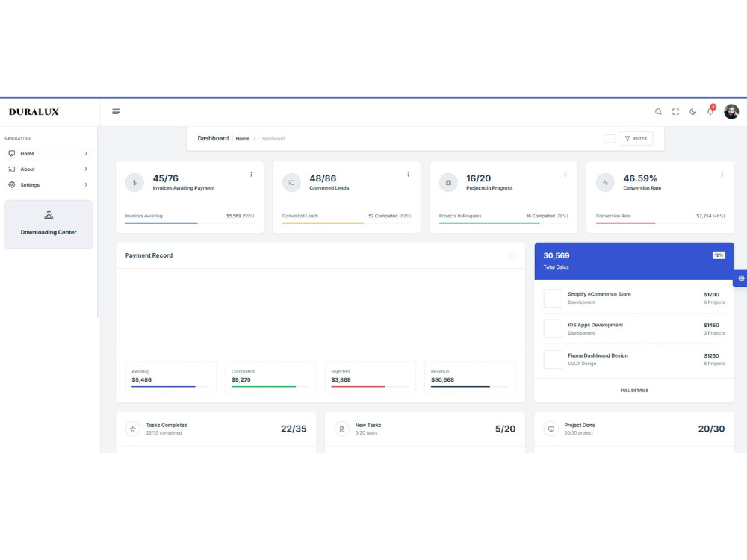The height and width of the screenshot is (560, 747).
Task: Expand the About navigation chevron
Action: 86,169
